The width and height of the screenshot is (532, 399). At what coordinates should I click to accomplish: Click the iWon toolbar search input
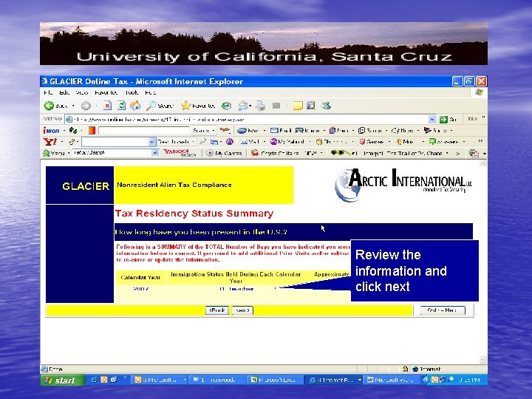click(x=144, y=131)
